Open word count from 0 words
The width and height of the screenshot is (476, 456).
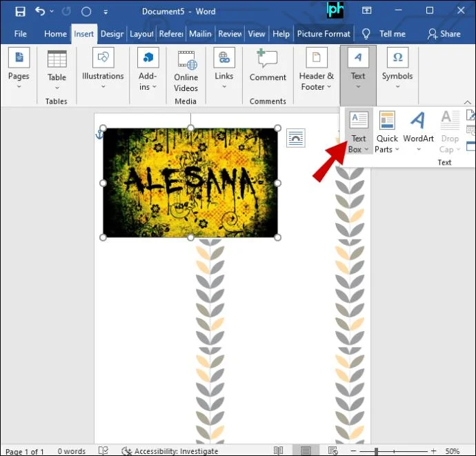(72, 451)
